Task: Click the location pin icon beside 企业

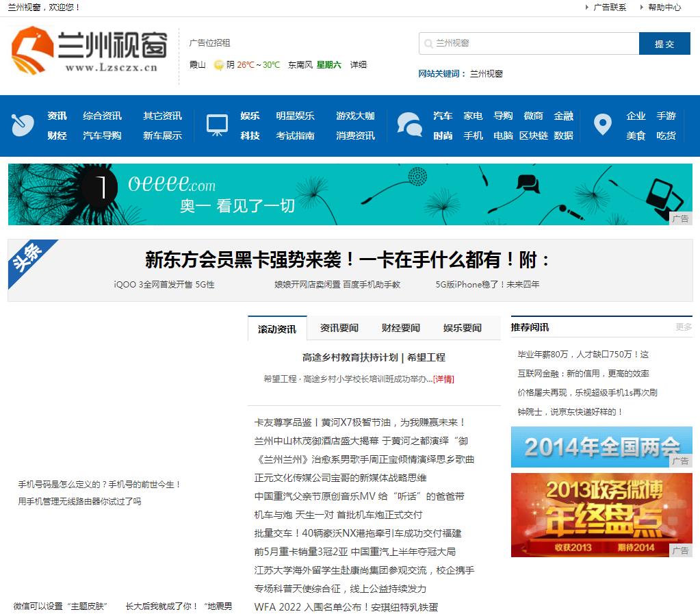Action: click(602, 125)
